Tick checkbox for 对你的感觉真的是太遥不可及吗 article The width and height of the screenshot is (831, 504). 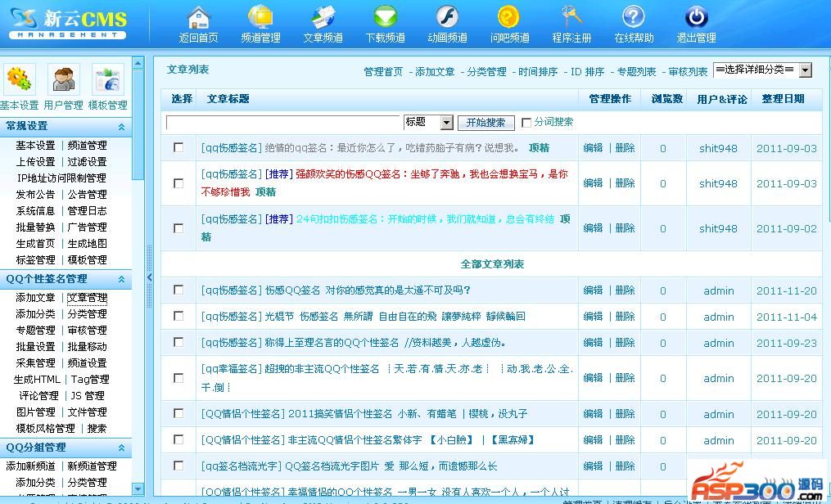[x=178, y=290]
